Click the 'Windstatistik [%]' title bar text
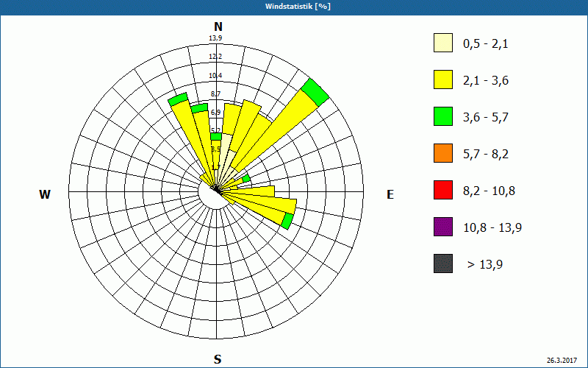This screenshot has height=368, width=588. (x=298, y=7)
